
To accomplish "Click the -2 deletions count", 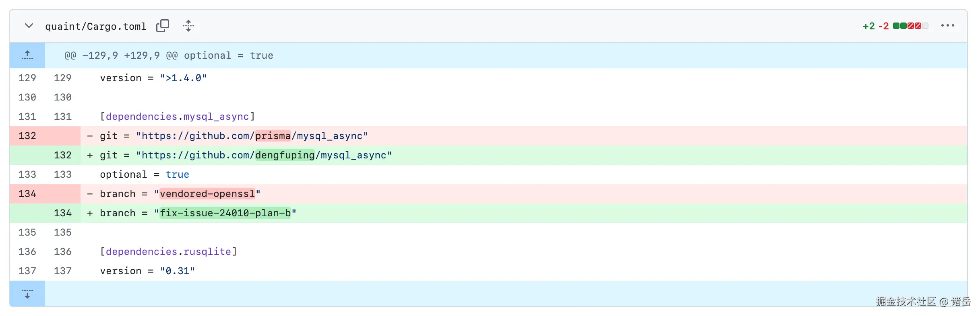I will click(883, 26).
